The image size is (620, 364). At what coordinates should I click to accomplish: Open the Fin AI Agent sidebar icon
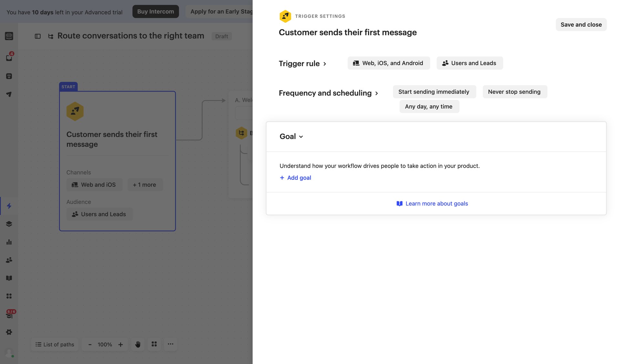coord(9,76)
